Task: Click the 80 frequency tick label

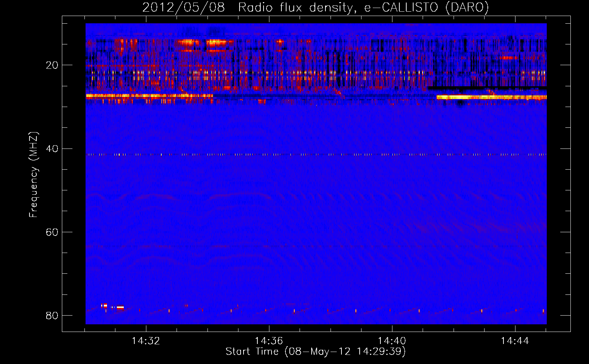Action: click(52, 315)
